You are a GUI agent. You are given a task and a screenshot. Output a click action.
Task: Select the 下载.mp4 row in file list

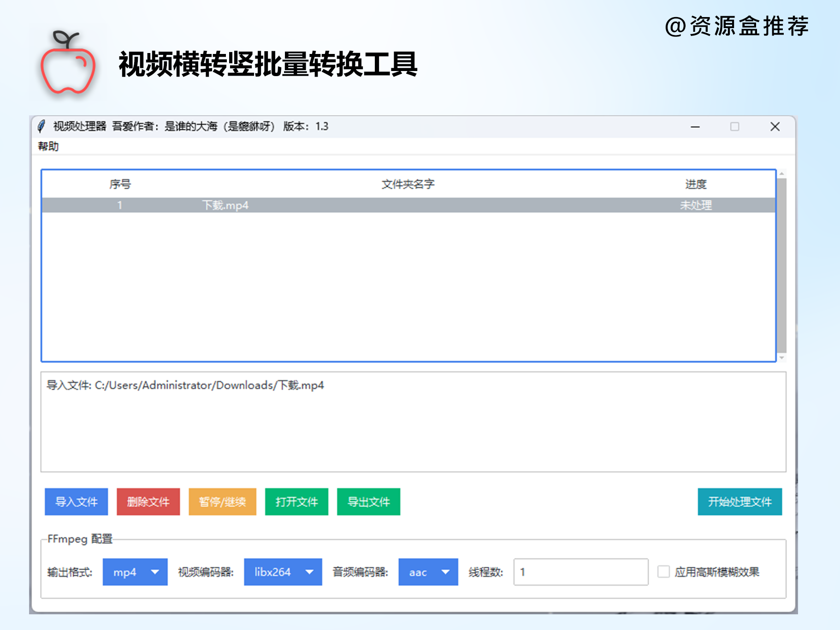pyautogui.click(x=408, y=205)
